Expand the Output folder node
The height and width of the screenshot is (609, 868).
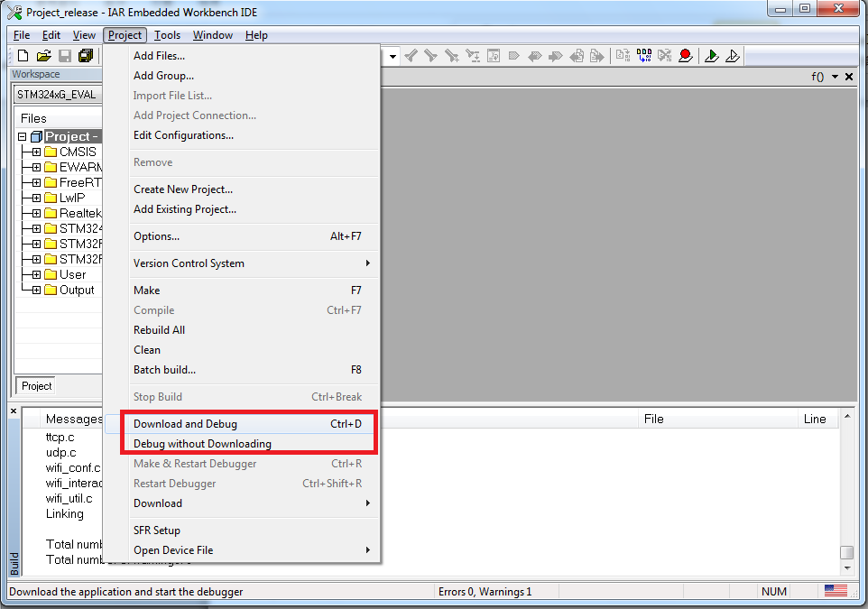[x=36, y=291]
